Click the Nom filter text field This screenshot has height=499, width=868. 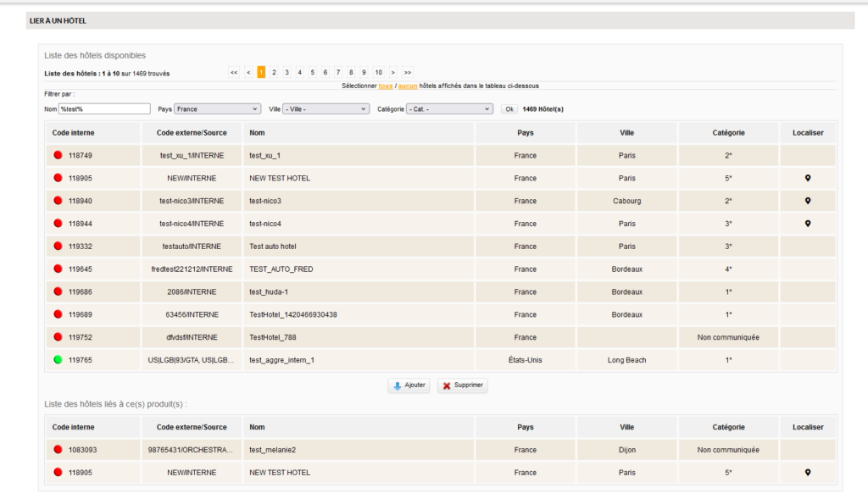tap(104, 109)
